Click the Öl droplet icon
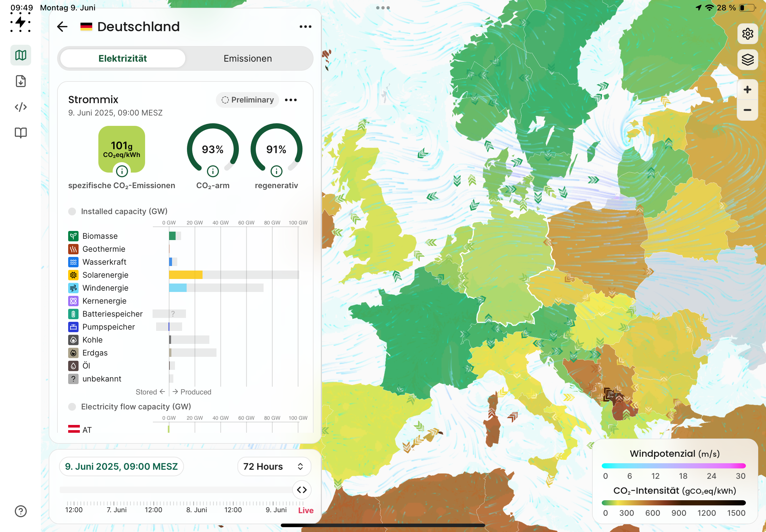766x532 pixels. [73, 366]
